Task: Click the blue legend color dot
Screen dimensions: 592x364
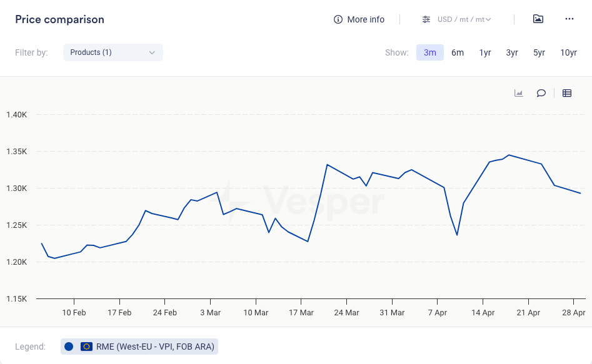Action: point(69,347)
